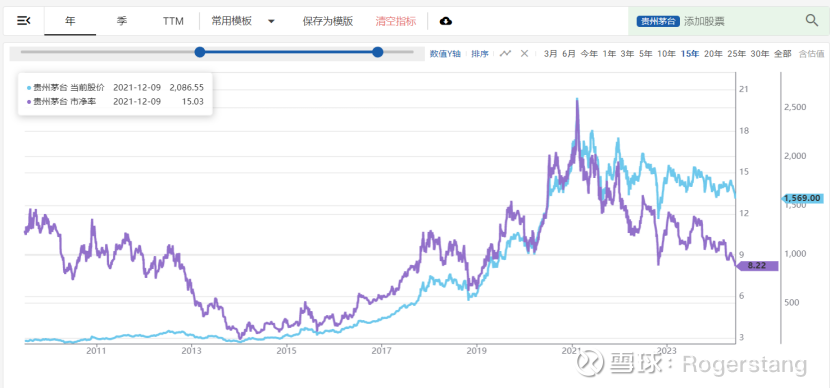Image resolution: width=831 pixels, height=389 pixels.
Task: Click 保存为模版 button
Action: pyautogui.click(x=328, y=21)
